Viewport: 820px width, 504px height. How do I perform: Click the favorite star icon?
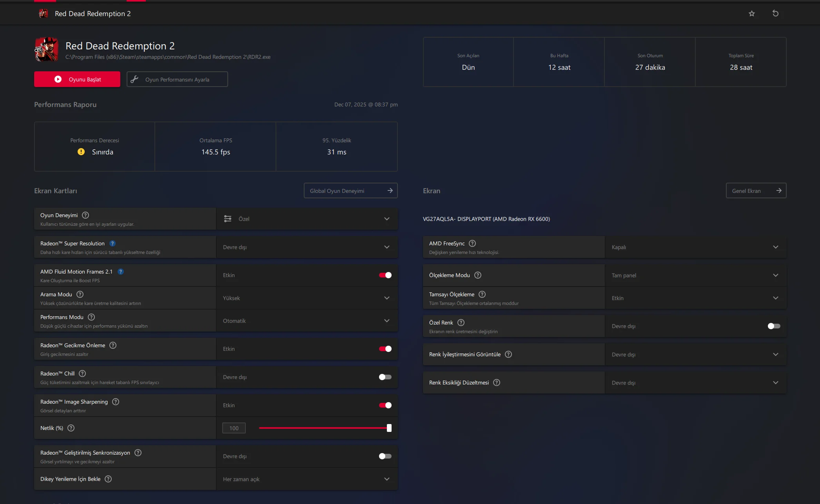pyautogui.click(x=751, y=14)
